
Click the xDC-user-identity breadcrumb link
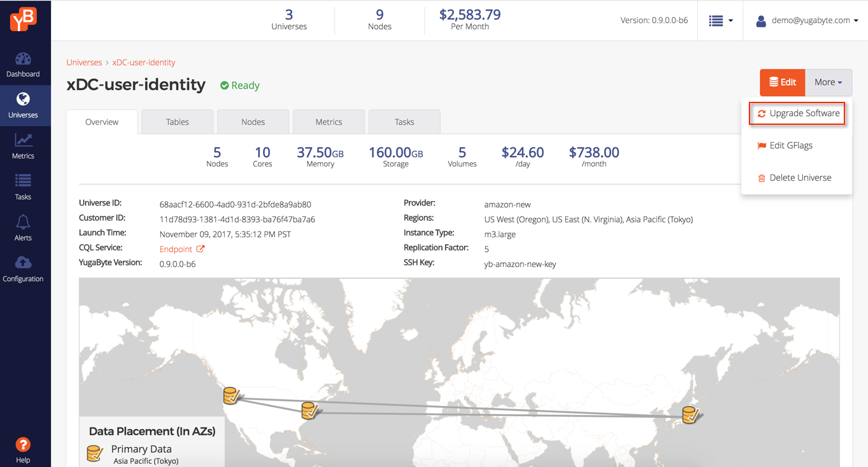(143, 62)
